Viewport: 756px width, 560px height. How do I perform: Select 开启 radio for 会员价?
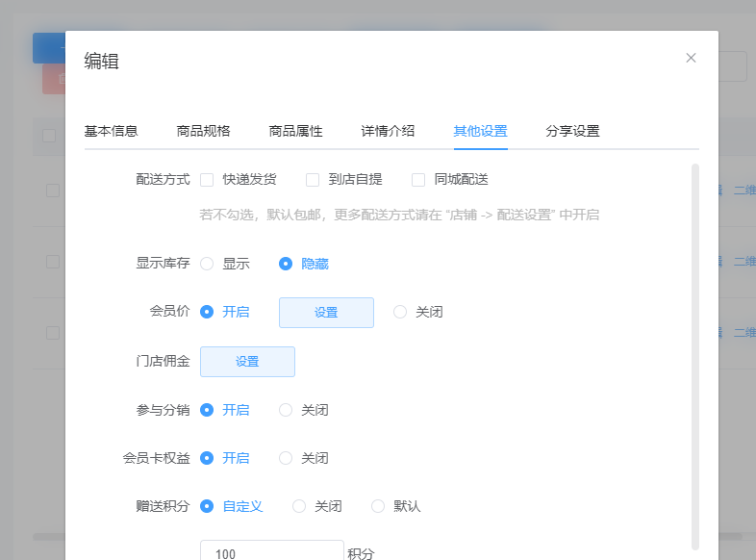point(207,312)
